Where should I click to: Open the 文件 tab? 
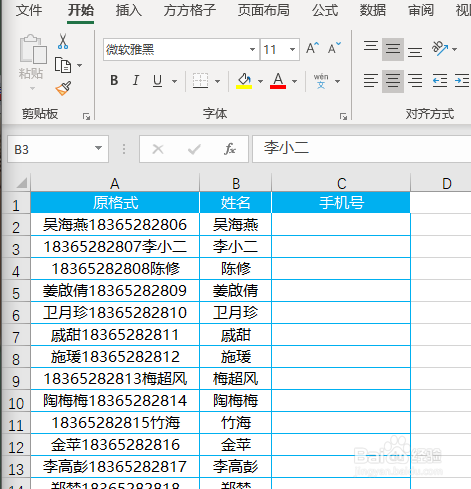pyautogui.click(x=29, y=10)
